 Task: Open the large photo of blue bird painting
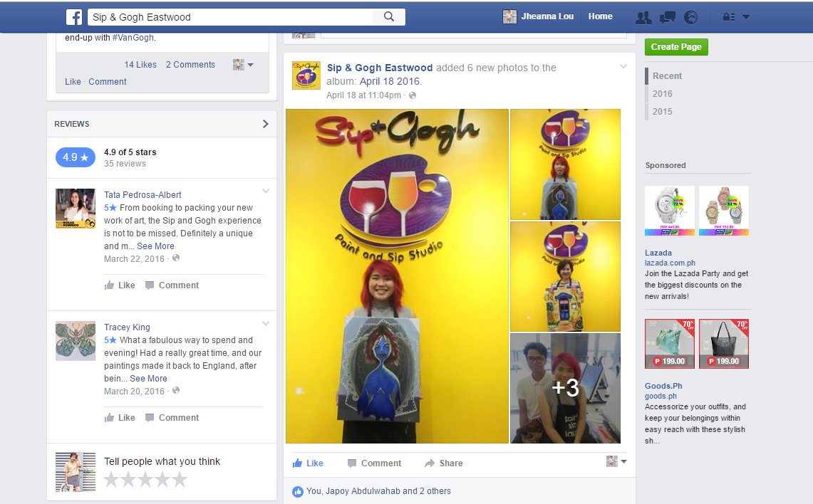[x=397, y=276]
